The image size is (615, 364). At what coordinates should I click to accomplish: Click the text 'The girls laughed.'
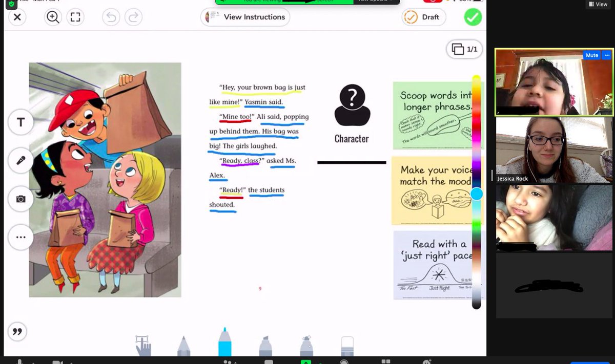pos(250,146)
